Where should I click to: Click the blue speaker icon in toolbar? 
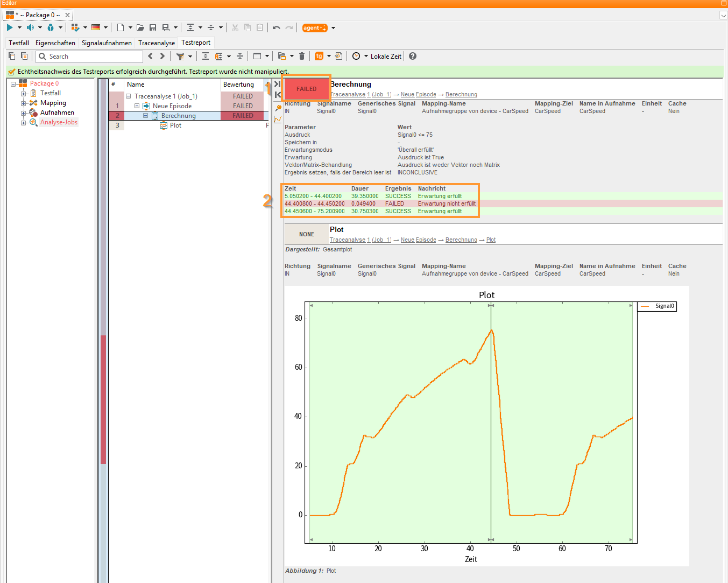pyautogui.click(x=30, y=27)
